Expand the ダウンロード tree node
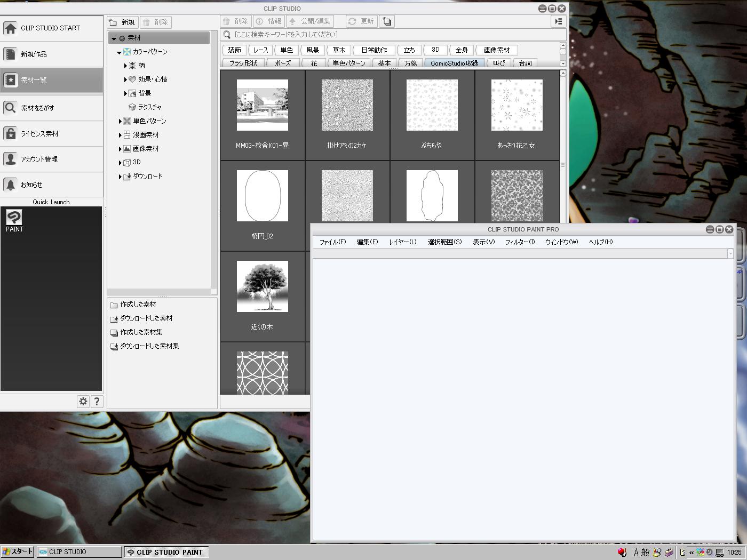 (x=120, y=177)
